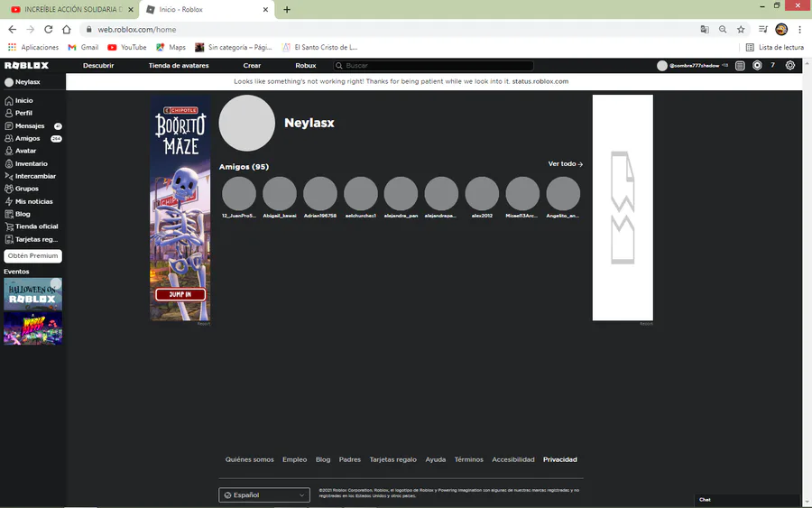Click the JUMP IN button on the Chipotle ad
812x508 pixels.
point(180,294)
